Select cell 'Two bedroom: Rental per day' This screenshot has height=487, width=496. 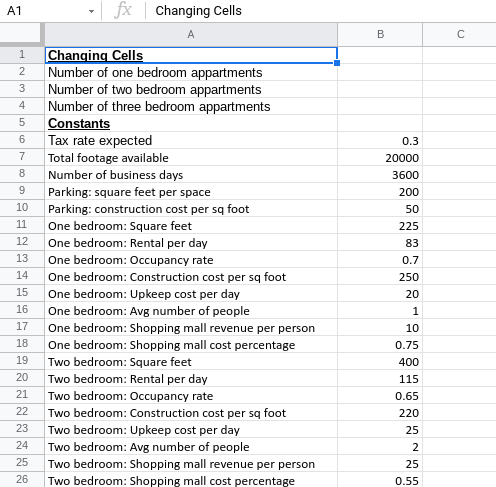[191, 378]
